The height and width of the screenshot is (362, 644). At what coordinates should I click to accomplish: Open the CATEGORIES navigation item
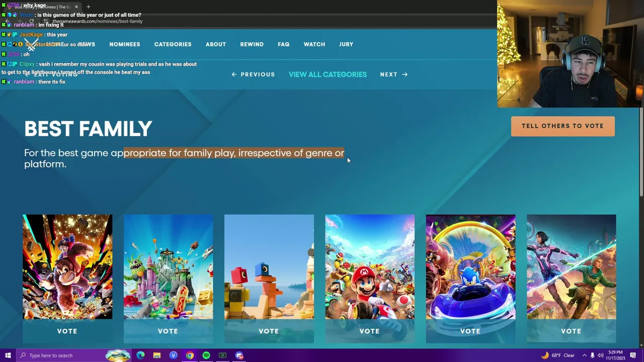tap(173, 44)
